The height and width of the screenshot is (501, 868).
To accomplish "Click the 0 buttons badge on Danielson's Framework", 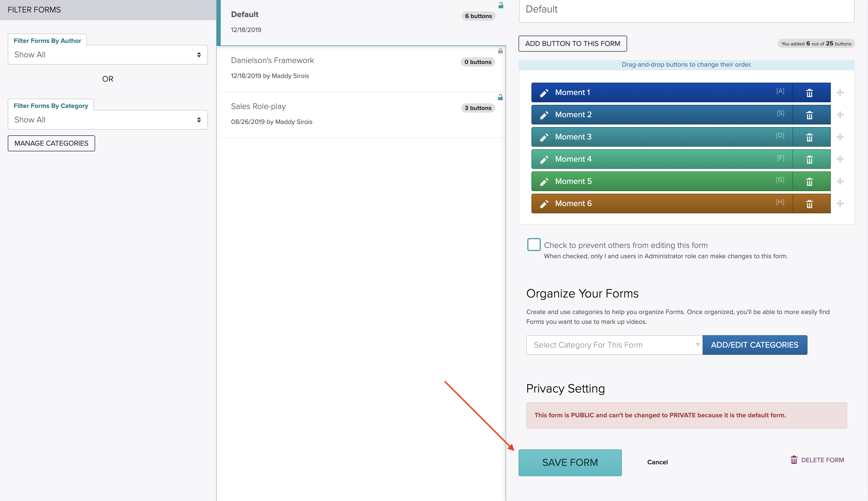I will pos(478,62).
